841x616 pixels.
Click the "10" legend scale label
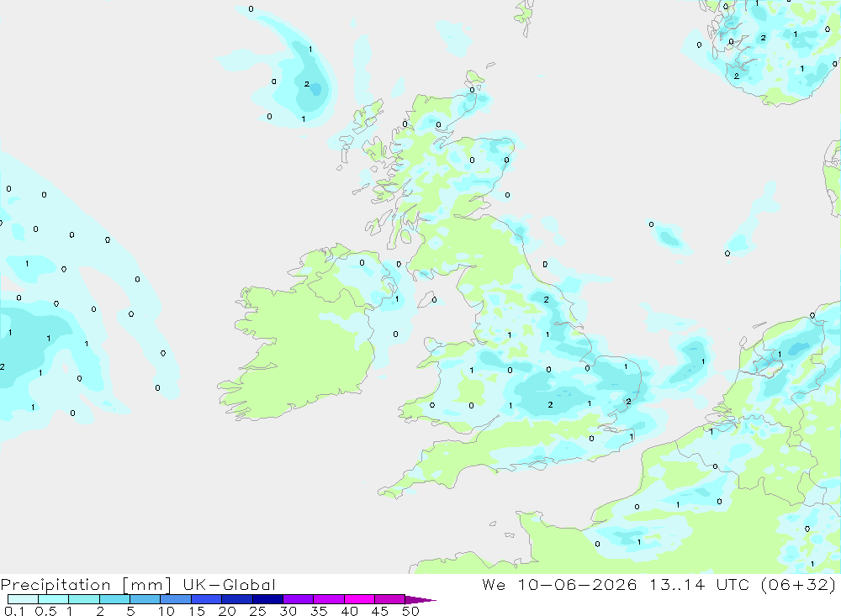(167, 611)
